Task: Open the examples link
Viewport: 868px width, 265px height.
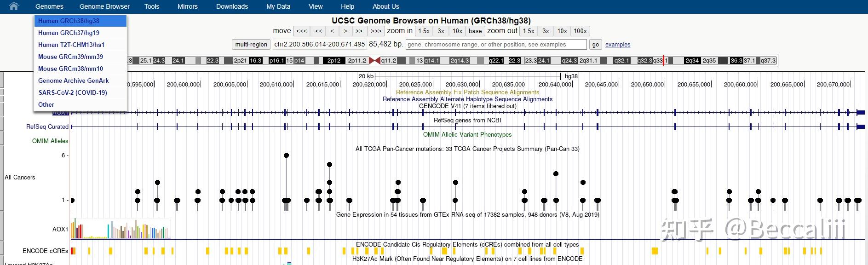Action: click(x=618, y=44)
